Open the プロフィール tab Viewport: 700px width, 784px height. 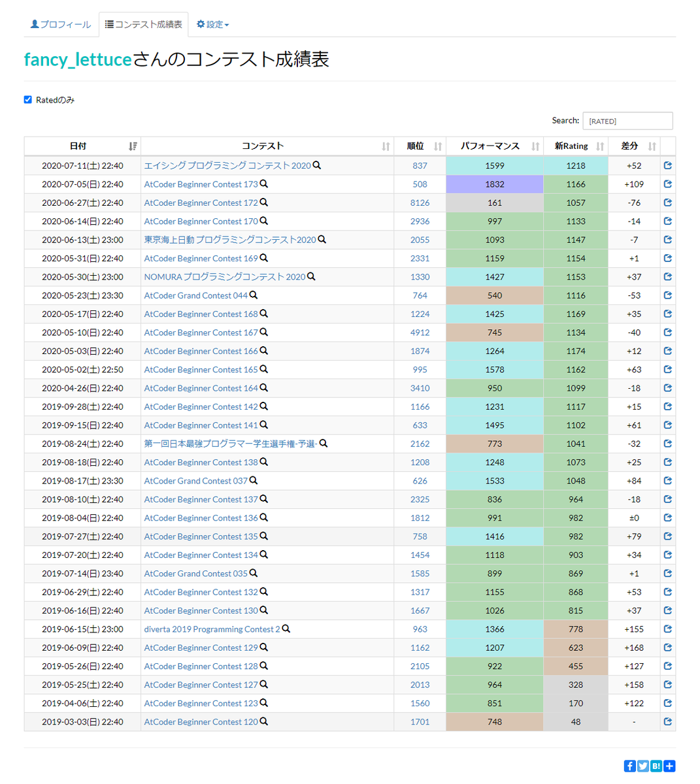(x=61, y=24)
